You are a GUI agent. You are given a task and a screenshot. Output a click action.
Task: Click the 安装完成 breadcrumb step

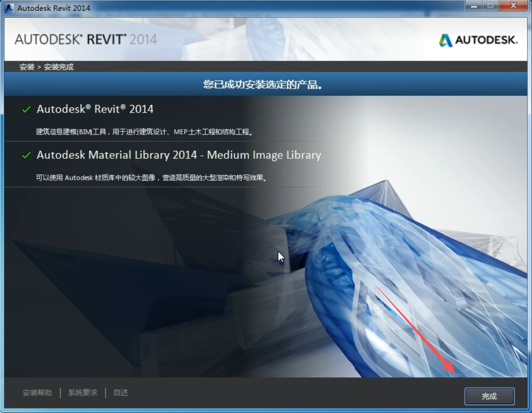coord(59,67)
